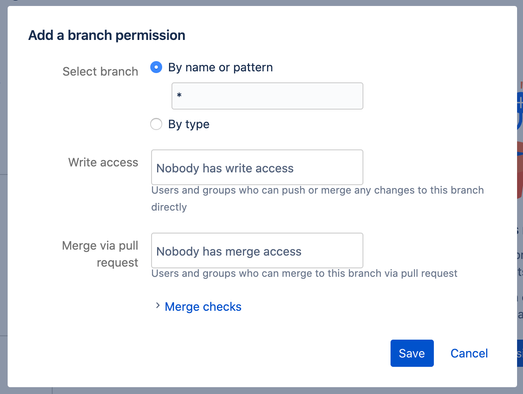Screen dimensions: 523x394
Task: Click the 'Merge via pull request' label
Action: pyautogui.click(x=100, y=254)
